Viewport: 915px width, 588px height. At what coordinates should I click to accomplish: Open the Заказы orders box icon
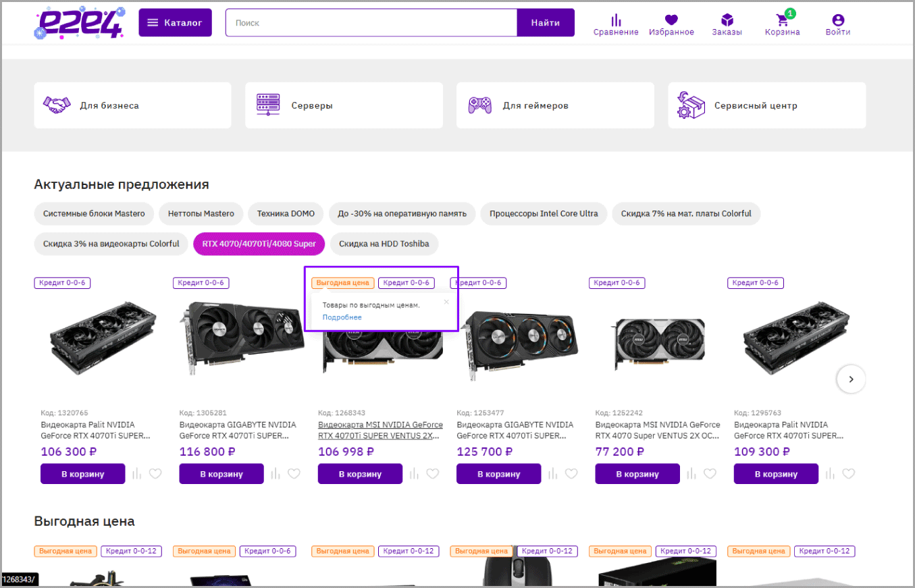pos(727,25)
